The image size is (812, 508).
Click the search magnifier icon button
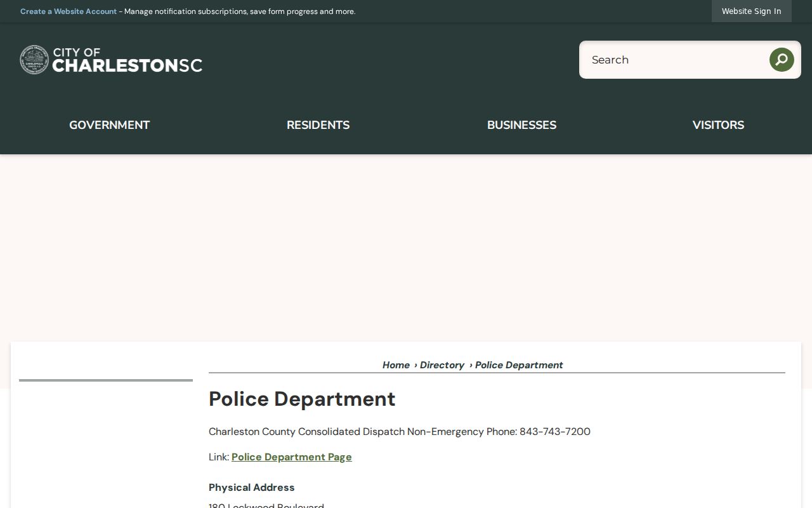click(x=782, y=60)
